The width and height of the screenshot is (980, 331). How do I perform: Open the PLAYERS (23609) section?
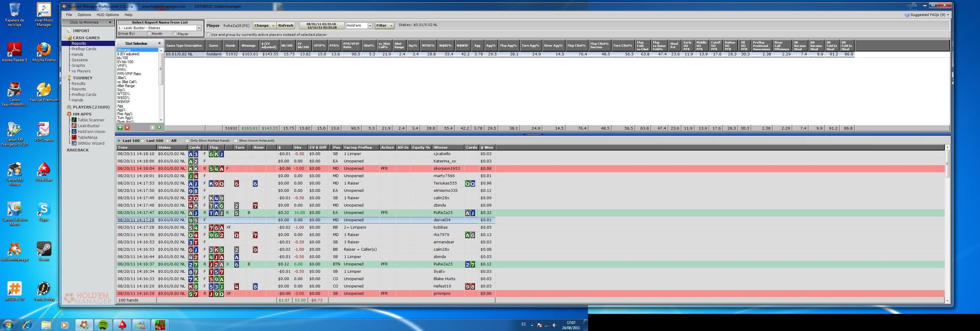pyautogui.click(x=88, y=107)
